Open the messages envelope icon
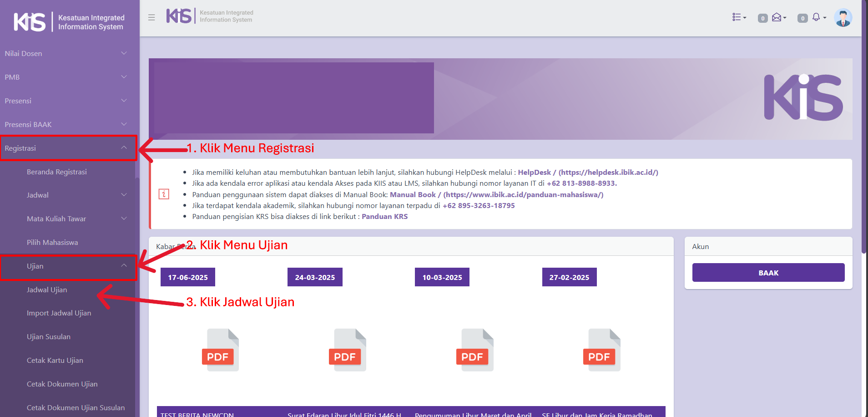 (x=777, y=17)
